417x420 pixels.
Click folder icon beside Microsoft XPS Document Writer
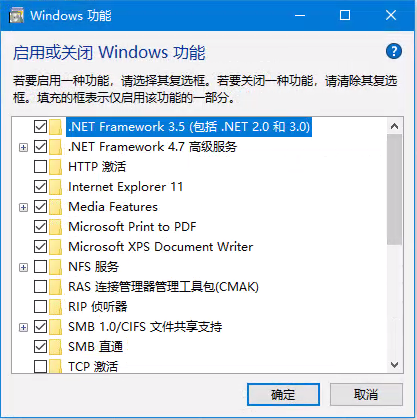coord(55,247)
